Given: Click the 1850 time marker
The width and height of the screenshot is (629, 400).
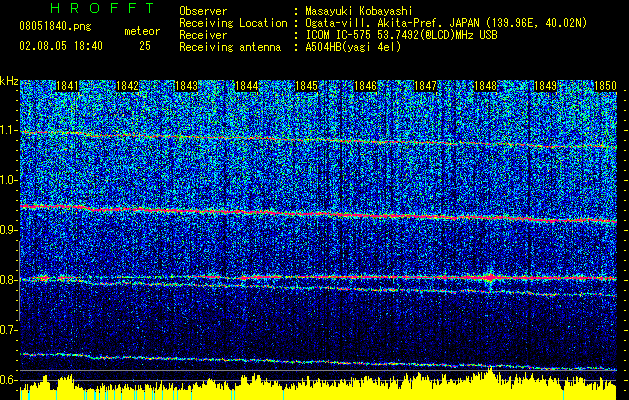Looking at the screenshot, I should pyautogui.click(x=604, y=87).
